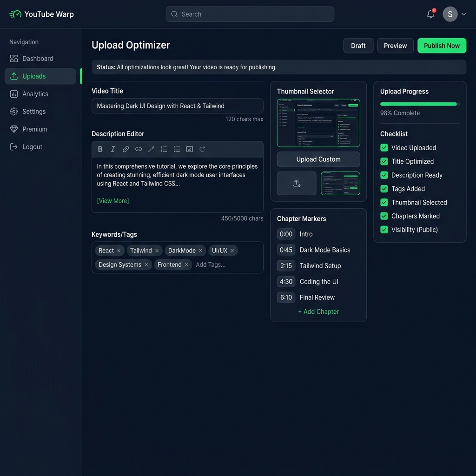Remove the Tailwind tag
The height and width of the screenshot is (476, 476).
(157, 251)
